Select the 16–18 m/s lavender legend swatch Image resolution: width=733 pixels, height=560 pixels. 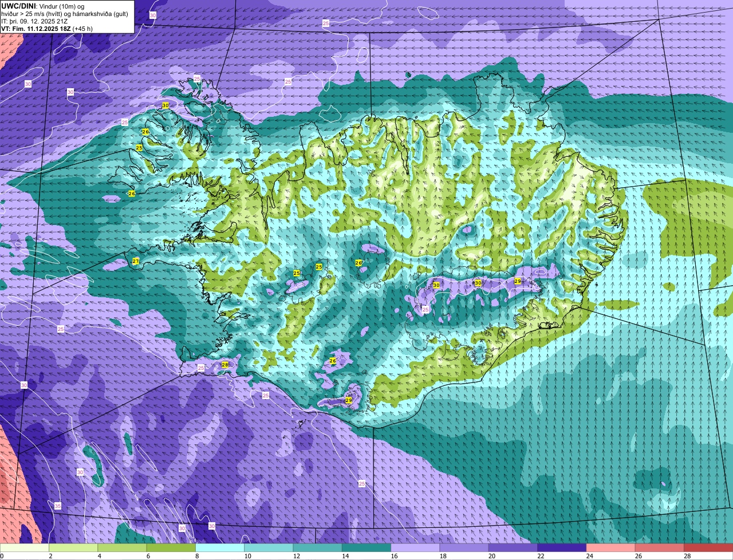415,547
